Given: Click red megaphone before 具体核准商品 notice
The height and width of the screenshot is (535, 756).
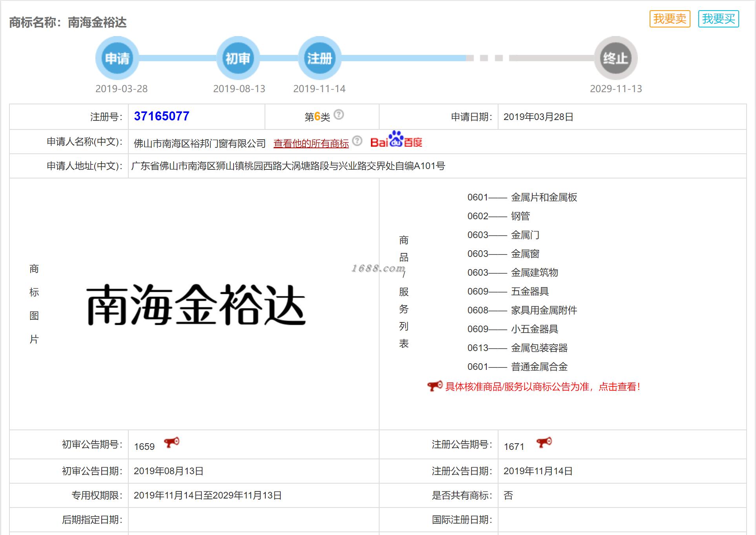Looking at the screenshot, I should [x=435, y=386].
